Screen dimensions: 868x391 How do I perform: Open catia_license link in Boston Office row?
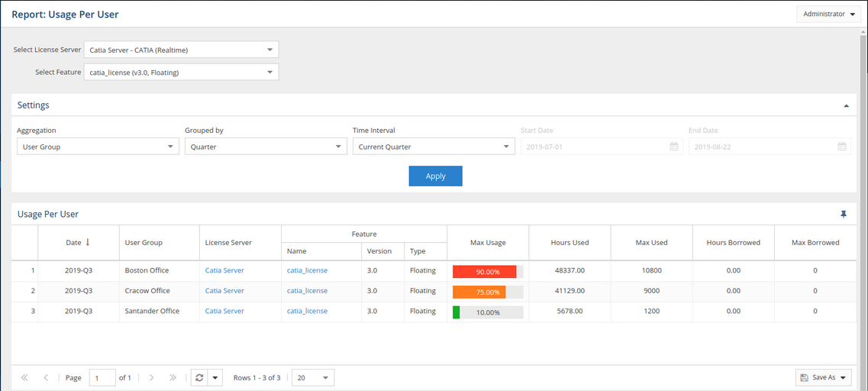[x=307, y=271]
